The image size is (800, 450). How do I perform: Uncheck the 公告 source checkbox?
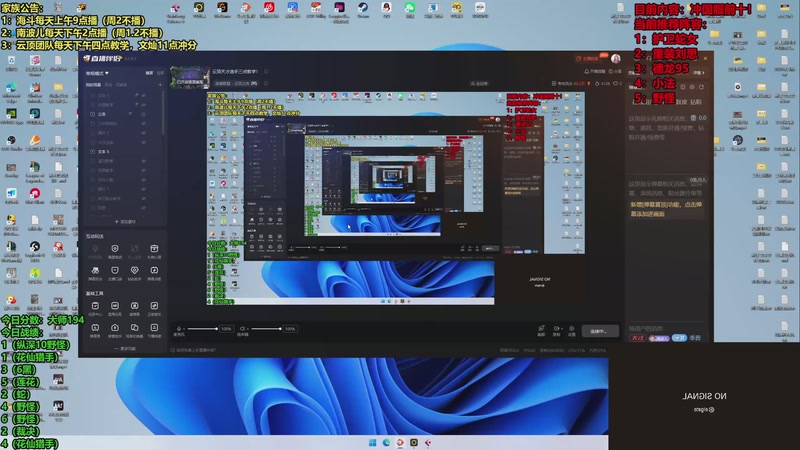pos(92,114)
